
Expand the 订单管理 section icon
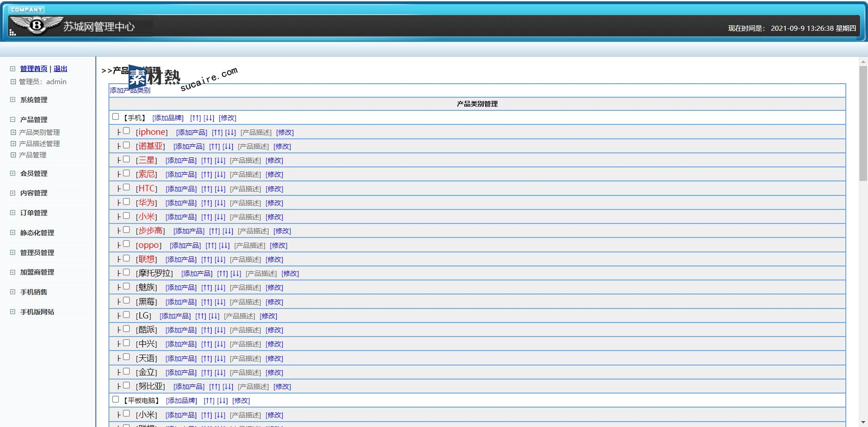(13, 213)
